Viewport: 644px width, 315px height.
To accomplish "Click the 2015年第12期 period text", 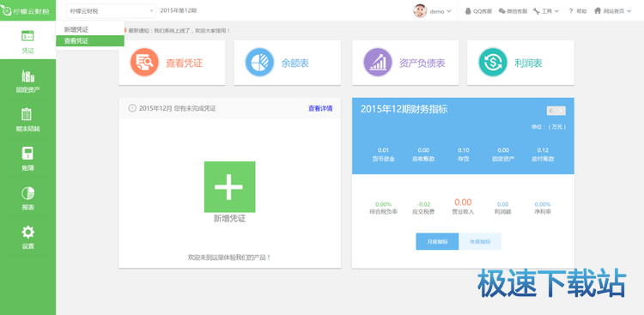I will click(x=179, y=10).
